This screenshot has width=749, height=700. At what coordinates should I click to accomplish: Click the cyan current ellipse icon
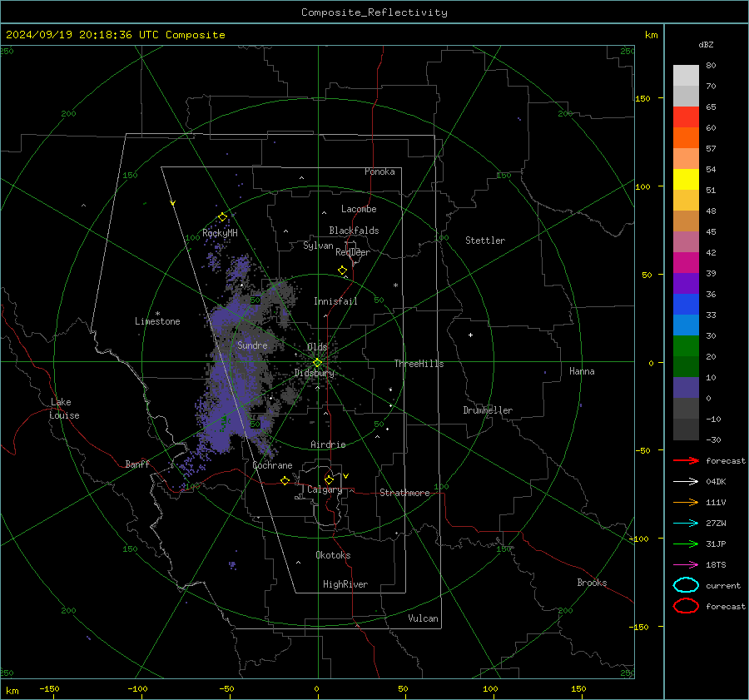click(686, 585)
